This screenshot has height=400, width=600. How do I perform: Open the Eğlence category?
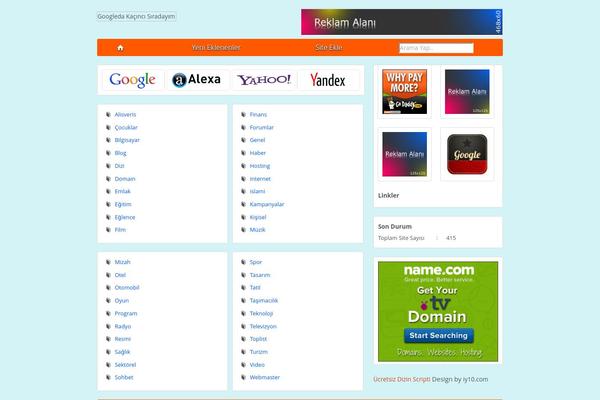point(125,217)
